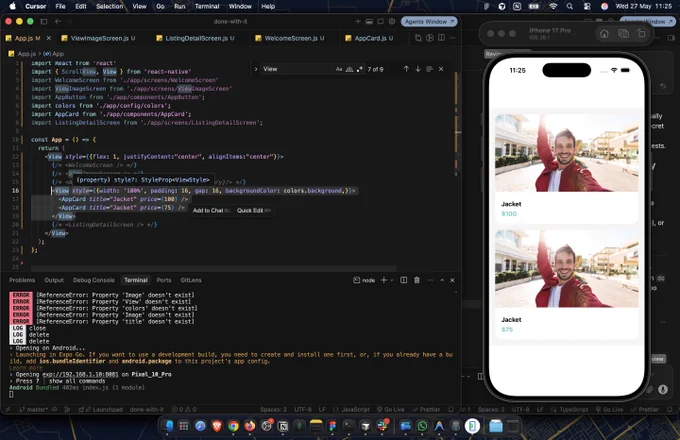Change file encoding UTF-8 in Cursor status bar
The image size is (680, 440).
coord(303,409)
